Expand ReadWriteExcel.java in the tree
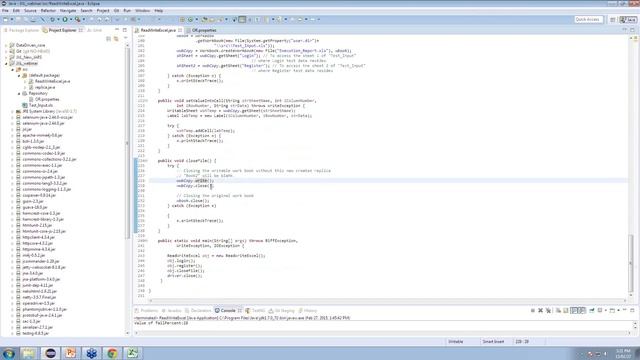This screenshot has width=640, height=360. tap(25, 81)
